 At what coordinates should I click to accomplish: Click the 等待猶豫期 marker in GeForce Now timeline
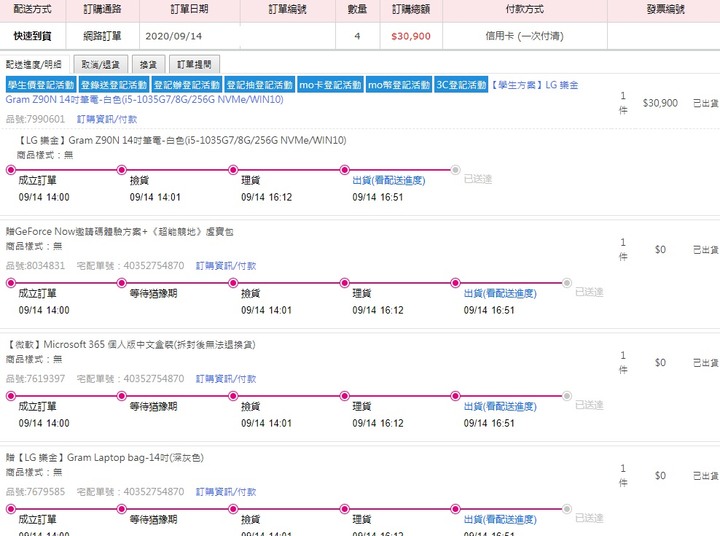click(x=122, y=283)
